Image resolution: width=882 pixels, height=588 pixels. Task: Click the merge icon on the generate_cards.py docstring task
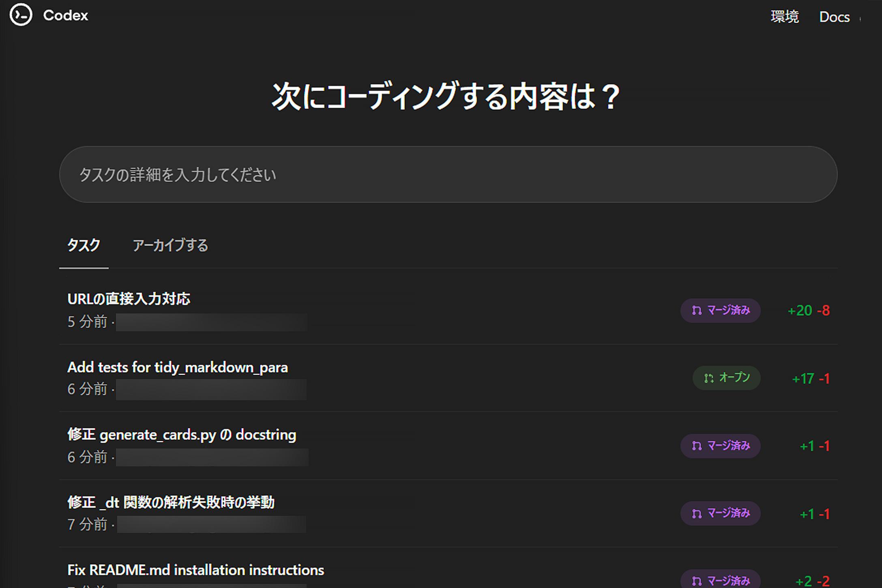tap(695, 446)
